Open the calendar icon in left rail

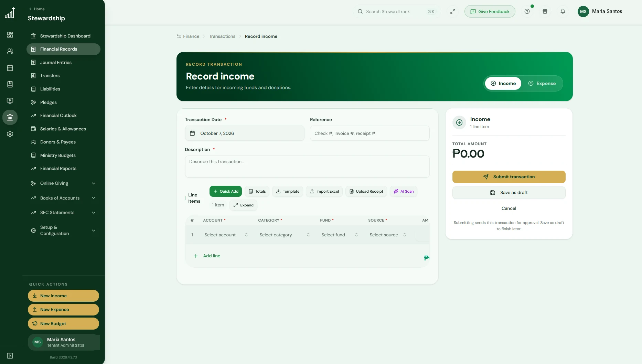[x=10, y=68]
